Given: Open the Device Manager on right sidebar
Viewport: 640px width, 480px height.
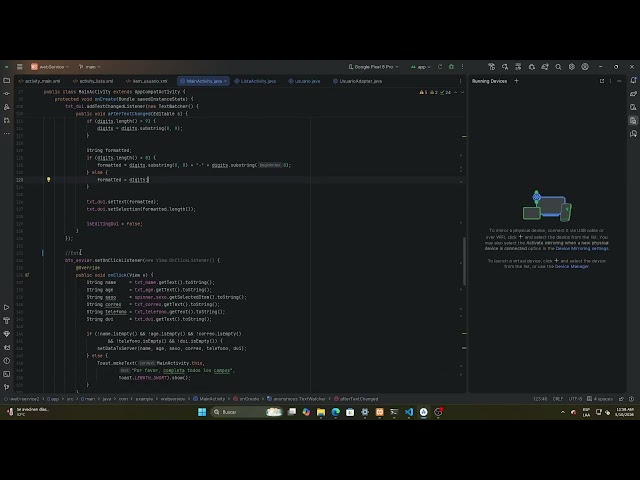Looking at the screenshot, I should pyautogui.click(x=633, y=107).
